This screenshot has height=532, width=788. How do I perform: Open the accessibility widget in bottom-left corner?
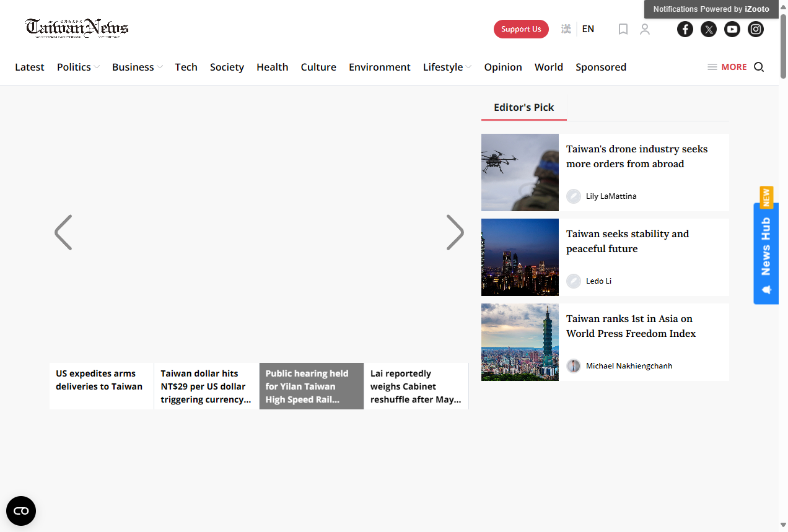point(21,511)
